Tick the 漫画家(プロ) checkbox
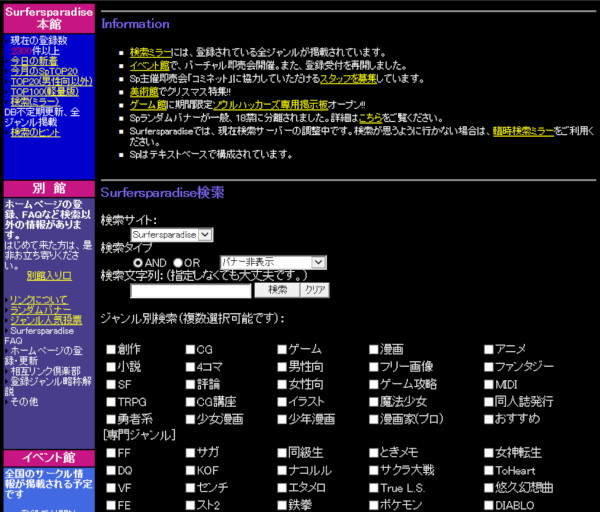Screen dimensions: 600x512 [374, 419]
